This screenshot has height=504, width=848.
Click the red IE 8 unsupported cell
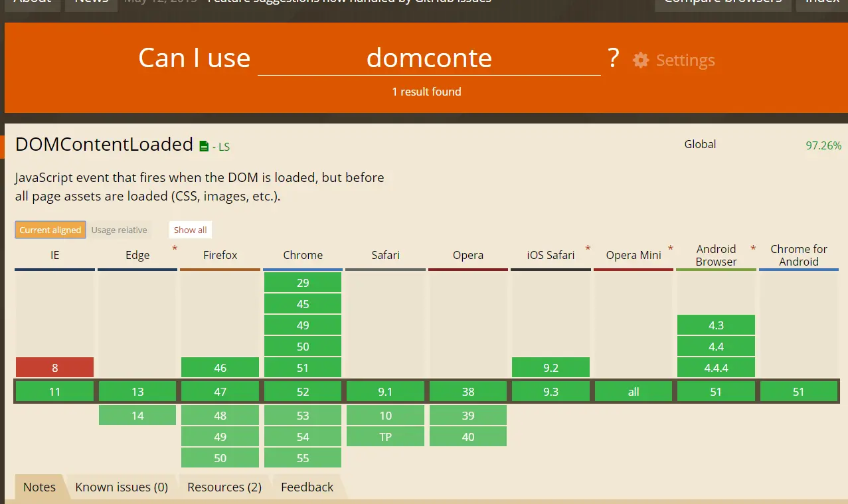pyautogui.click(x=54, y=367)
